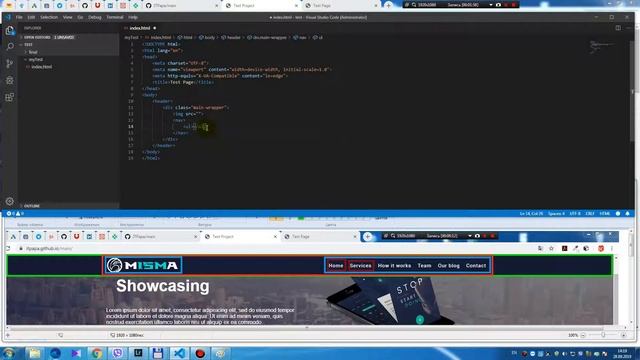This screenshot has height=360, width=640.
Task: Switch to Test Project tab in top browser window
Action: pyautogui.click(x=261, y=6)
